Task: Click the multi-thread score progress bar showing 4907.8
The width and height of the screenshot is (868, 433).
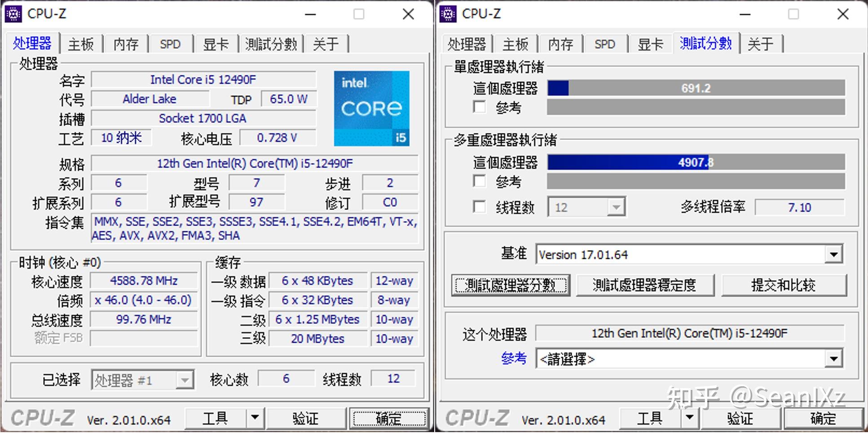Action: (695, 163)
